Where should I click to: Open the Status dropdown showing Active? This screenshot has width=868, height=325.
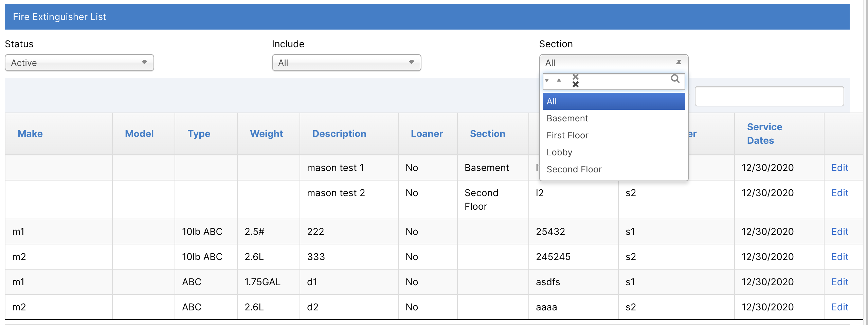(x=79, y=63)
